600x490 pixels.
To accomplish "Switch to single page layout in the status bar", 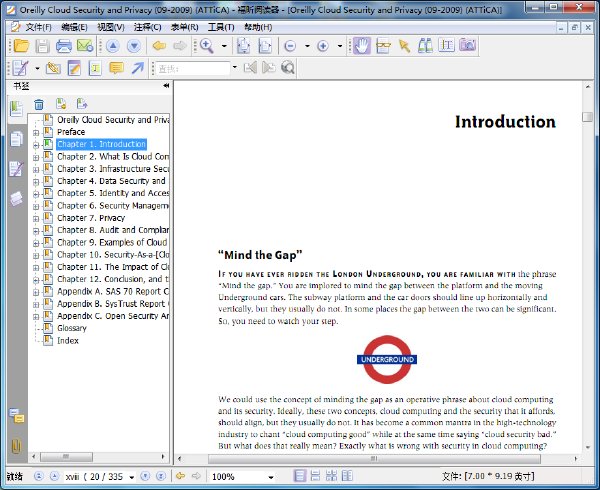I will pos(300,476).
